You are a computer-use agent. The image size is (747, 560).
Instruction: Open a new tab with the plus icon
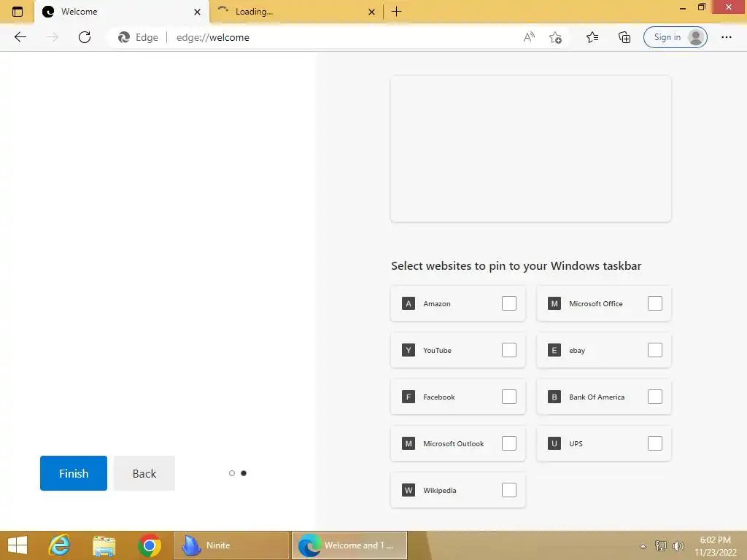(x=396, y=12)
